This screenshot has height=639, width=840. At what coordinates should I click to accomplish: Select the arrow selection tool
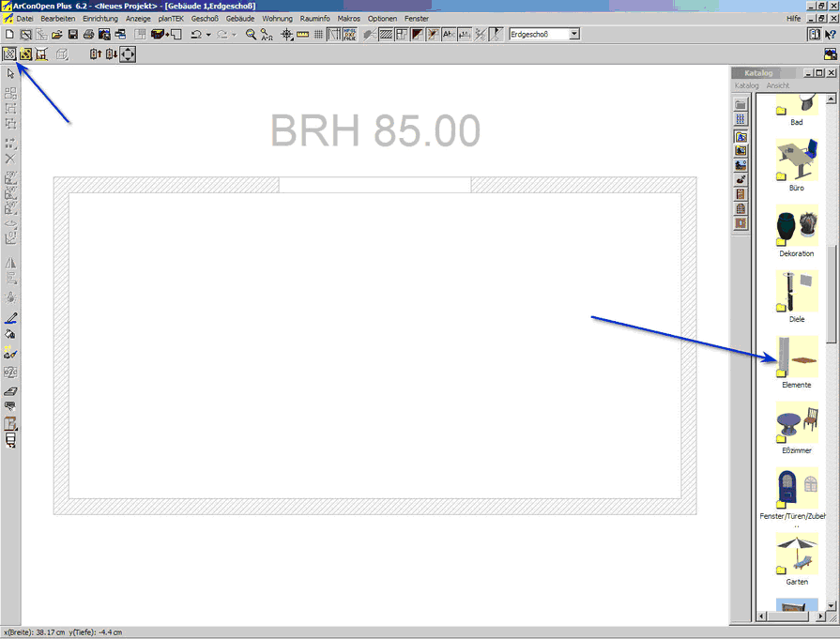tap(11, 73)
